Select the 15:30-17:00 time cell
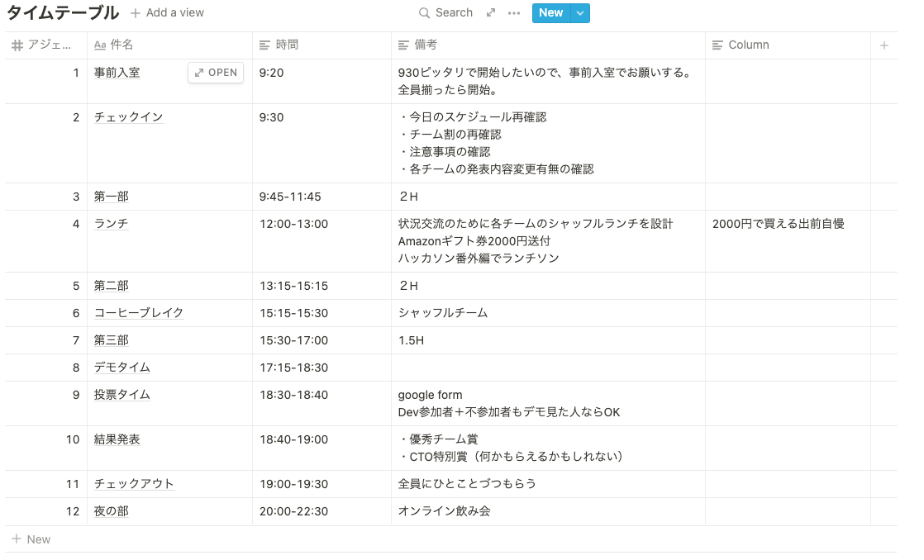 321,340
